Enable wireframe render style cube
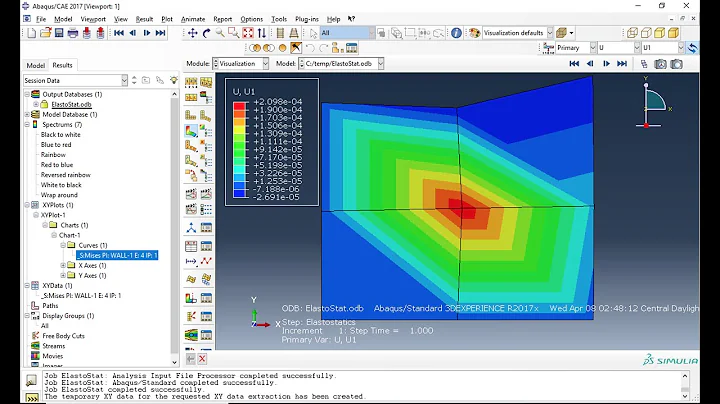Screen dimensions: 720x404 [x=632, y=33]
